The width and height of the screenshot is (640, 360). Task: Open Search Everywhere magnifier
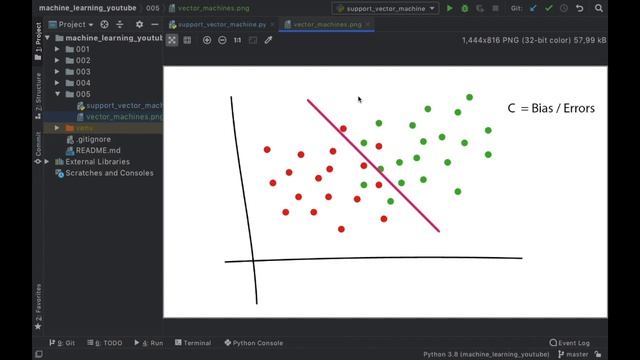(x=599, y=8)
